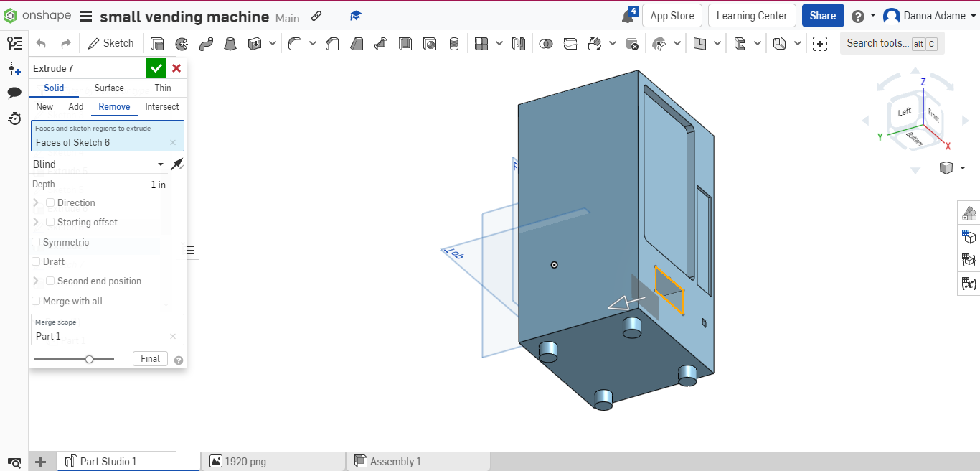Enable the Draft checkbox in Extrude 7
980x471 pixels.
click(36, 261)
